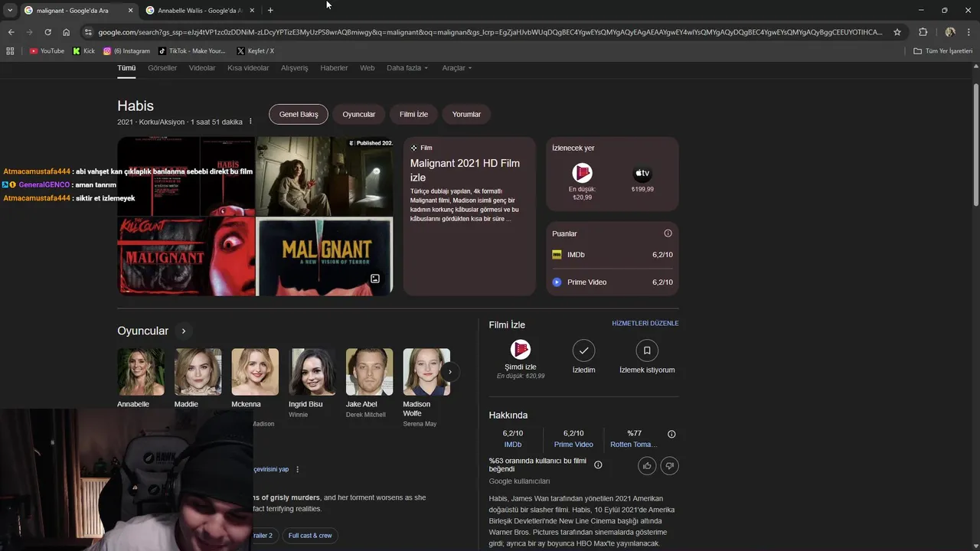Open Annabelle cast member photo
Screen dimensions: 980x551
tap(141, 372)
